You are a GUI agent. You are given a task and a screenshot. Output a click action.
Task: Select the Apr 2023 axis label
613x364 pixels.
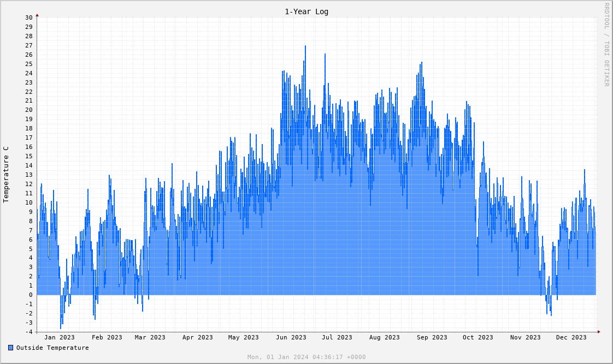(x=197, y=337)
